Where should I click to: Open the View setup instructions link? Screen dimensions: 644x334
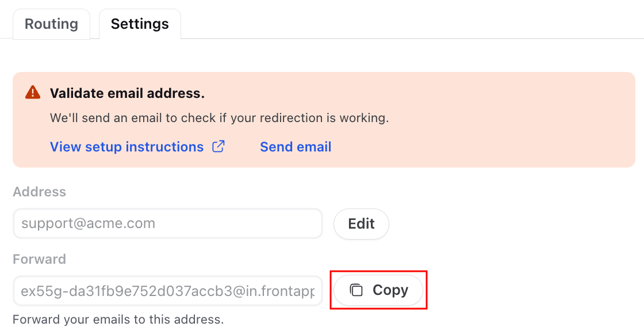click(x=127, y=147)
